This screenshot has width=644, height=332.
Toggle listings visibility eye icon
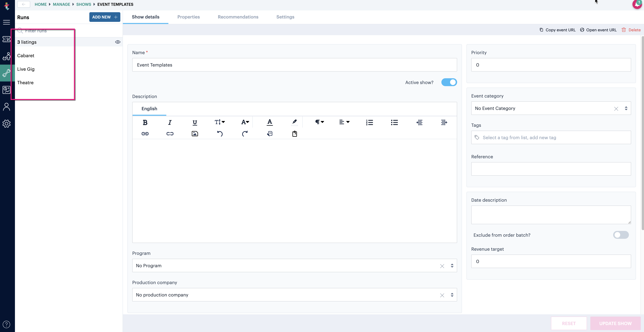click(x=118, y=42)
